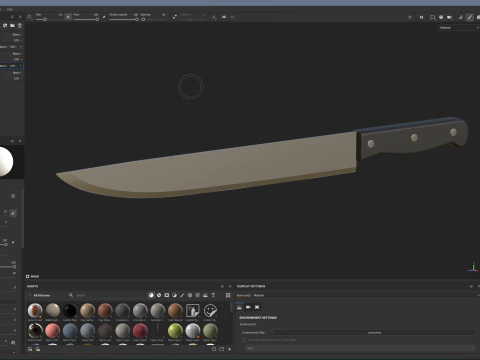The image size is (480, 360).
Task: Filter assets by alphas circle icon
Action: pos(190,295)
